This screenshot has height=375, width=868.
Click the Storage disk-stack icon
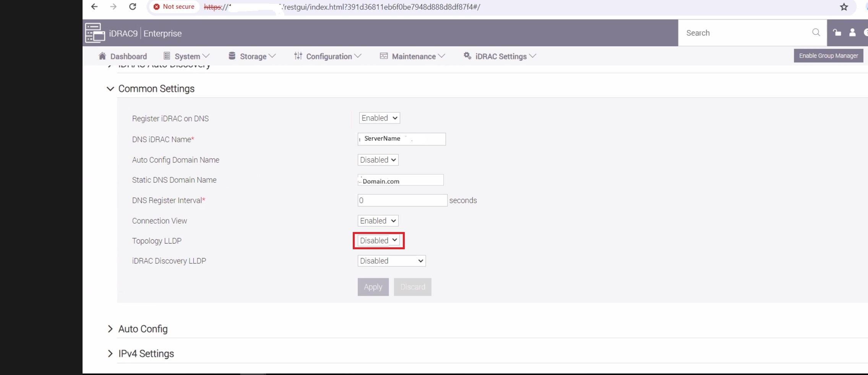(x=232, y=55)
